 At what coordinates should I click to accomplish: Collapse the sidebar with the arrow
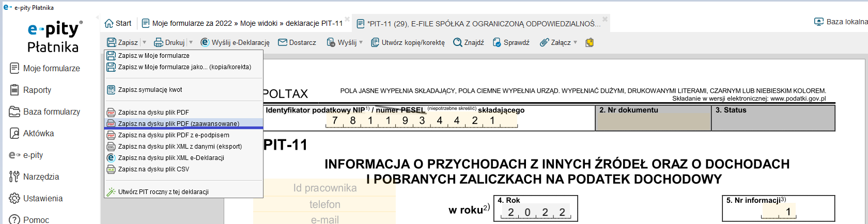[x=97, y=18]
